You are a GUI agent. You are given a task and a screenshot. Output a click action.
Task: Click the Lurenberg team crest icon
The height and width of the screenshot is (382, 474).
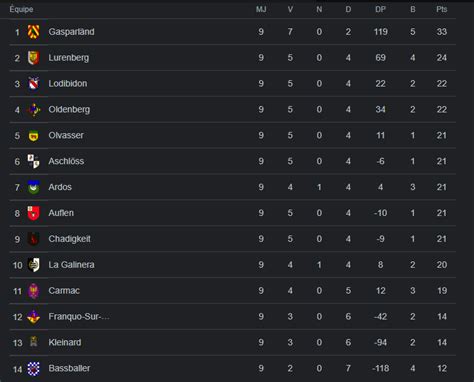33,58
